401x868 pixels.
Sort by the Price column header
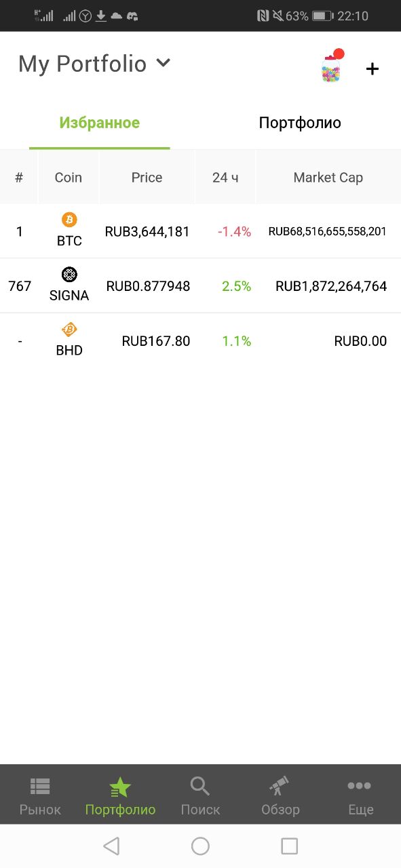(147, 178)
